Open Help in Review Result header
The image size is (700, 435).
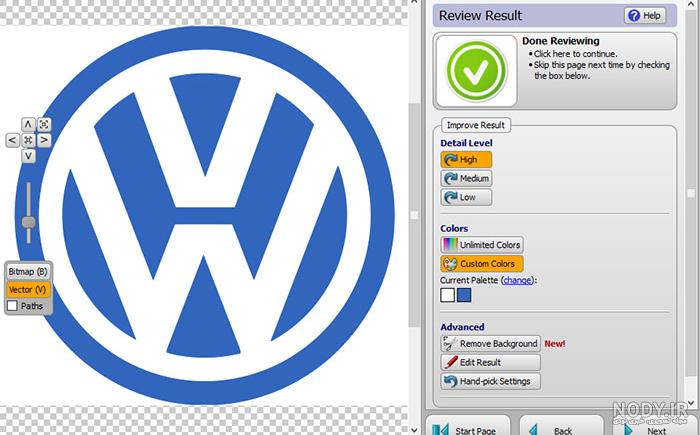pos(645,16)
